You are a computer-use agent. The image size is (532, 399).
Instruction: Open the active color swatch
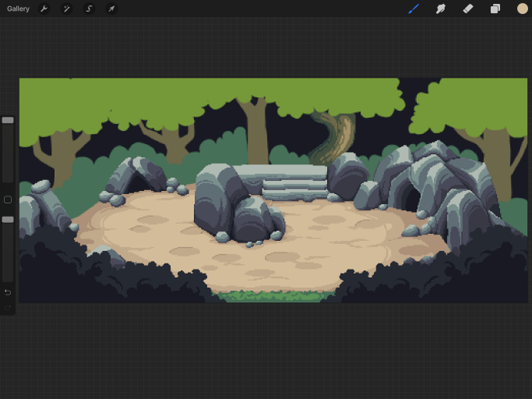click(x=522, y=9)
